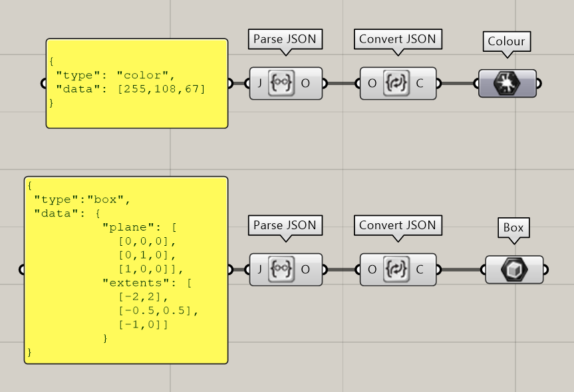Click the Parse JSON label in the color chain
Viewport: 574px width, 392px height.
pos(285,39)
